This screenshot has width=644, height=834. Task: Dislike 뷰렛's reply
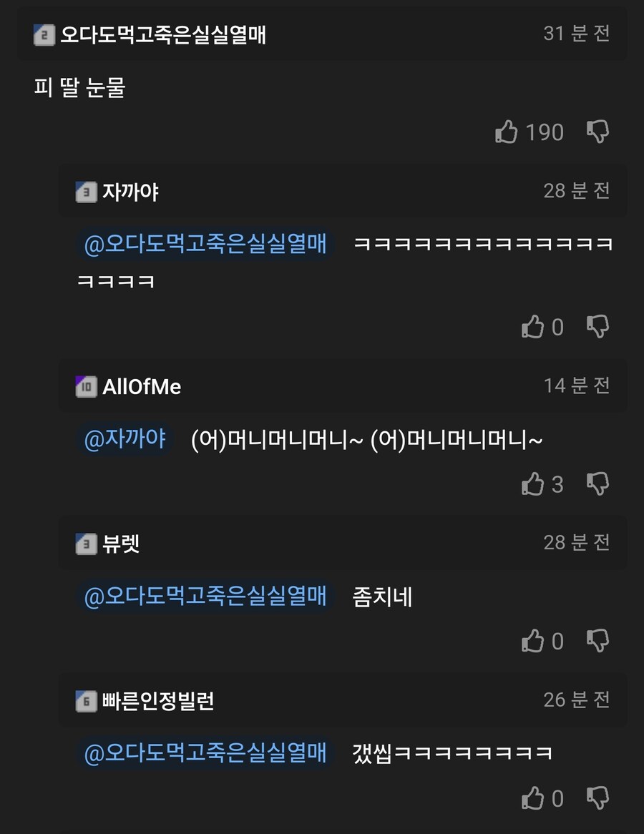(597, 641)
